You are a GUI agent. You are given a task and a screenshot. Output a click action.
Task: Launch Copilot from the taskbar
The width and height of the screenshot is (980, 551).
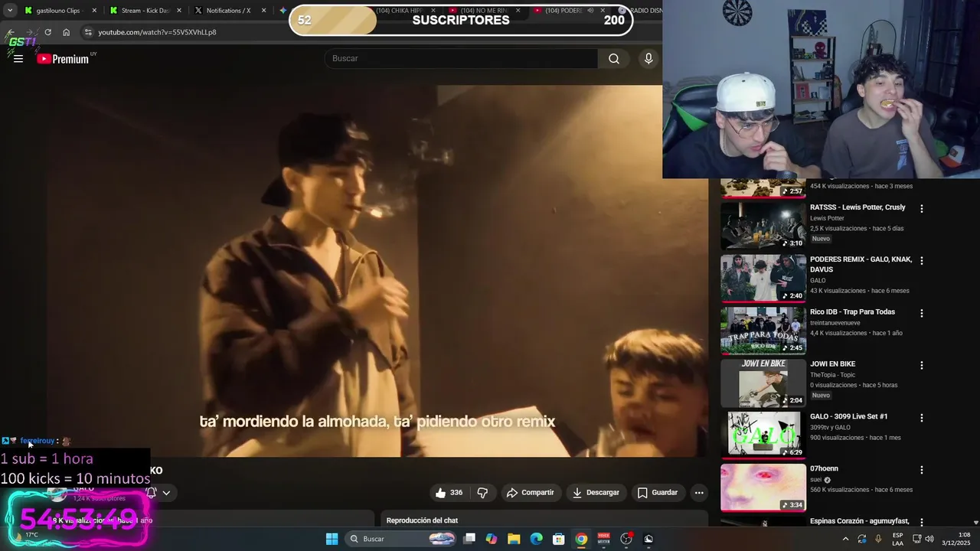[492, 539]
